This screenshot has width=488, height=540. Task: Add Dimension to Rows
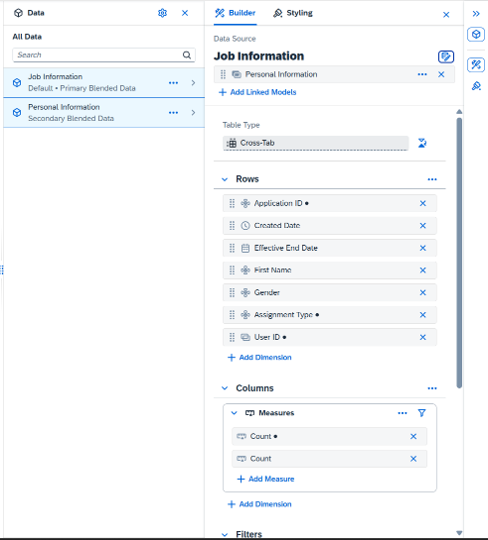(260, 357)
